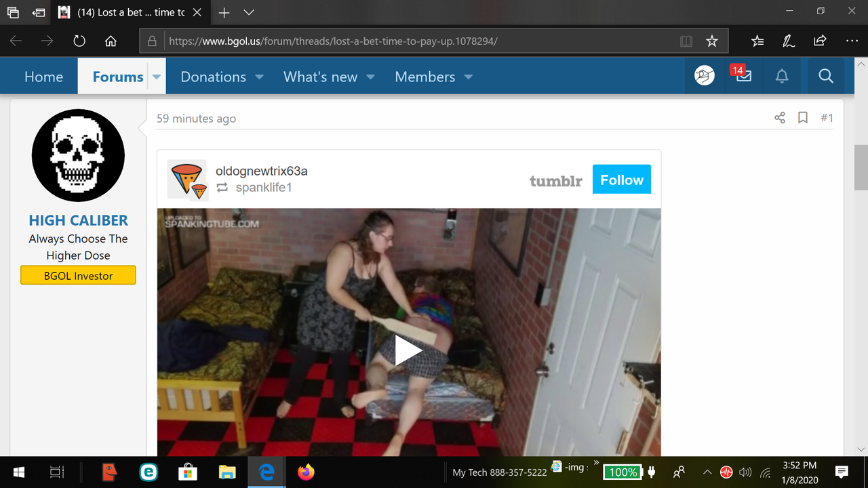Open HIGH CALIBER user profile link
Screen dimensions: 868x488
tap(78, 220)
